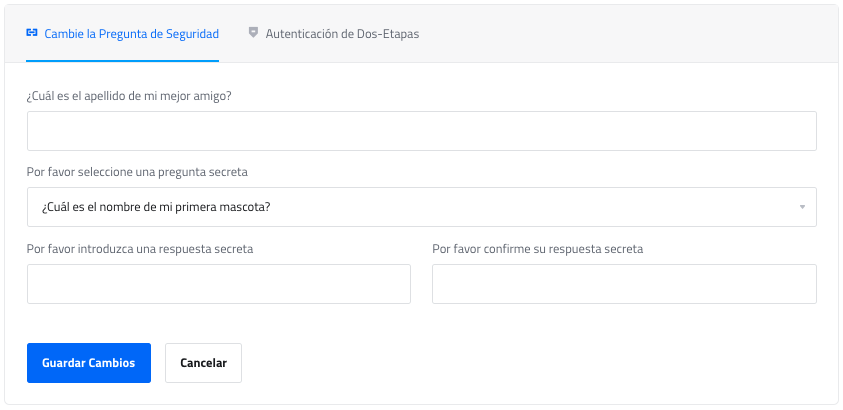Open the pregunta secreta combo box
Image resolution: width=843 pixels, height=410 pixels.
[421, 207]
